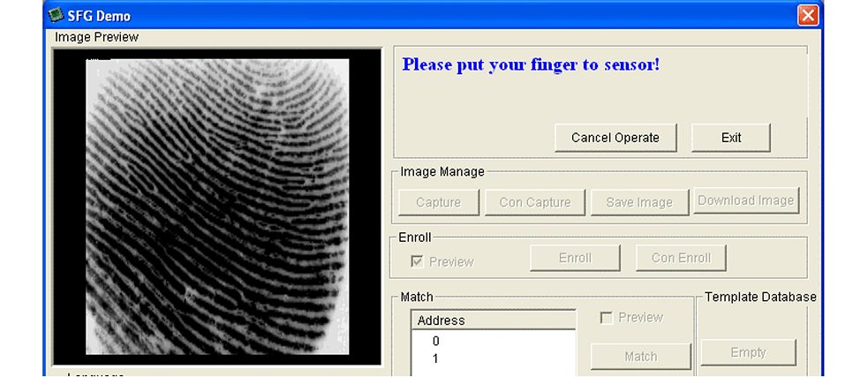Click the Match button

coord(641,357)
